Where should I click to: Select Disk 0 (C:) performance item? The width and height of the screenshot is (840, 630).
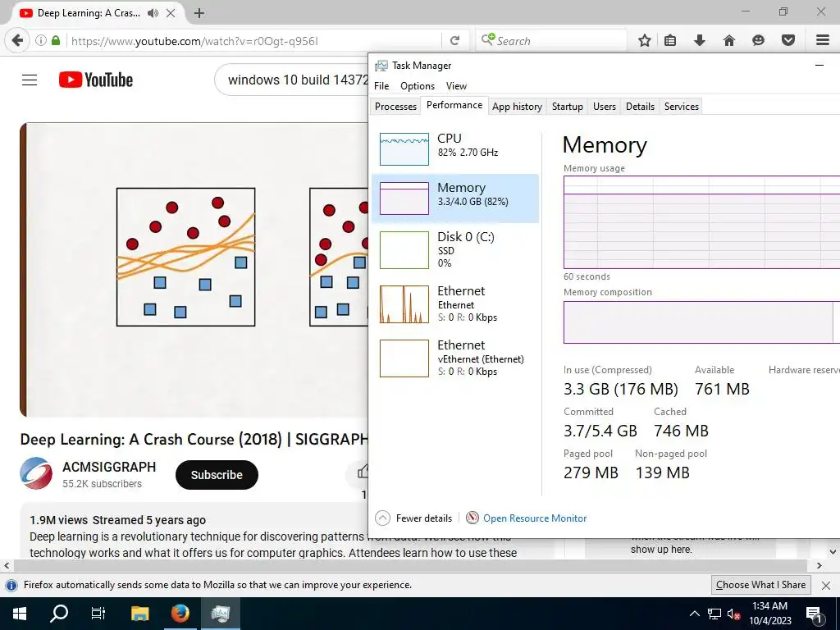[x=455, y=249]
